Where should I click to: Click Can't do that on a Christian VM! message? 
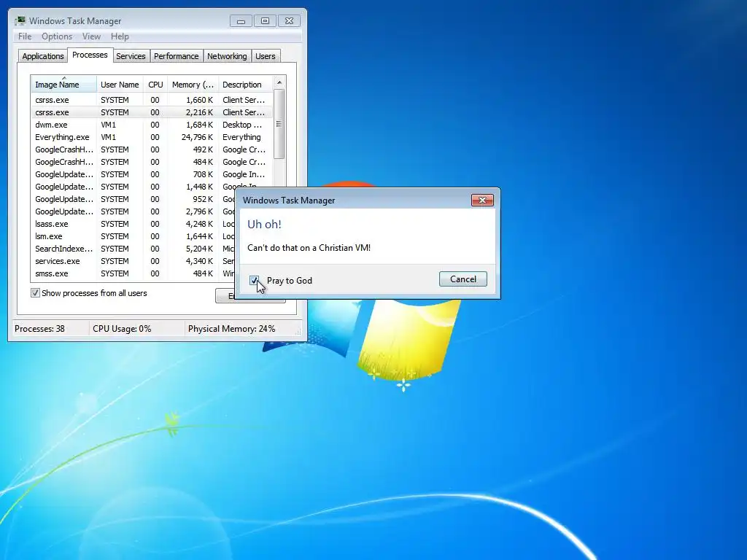coord(309,248)
